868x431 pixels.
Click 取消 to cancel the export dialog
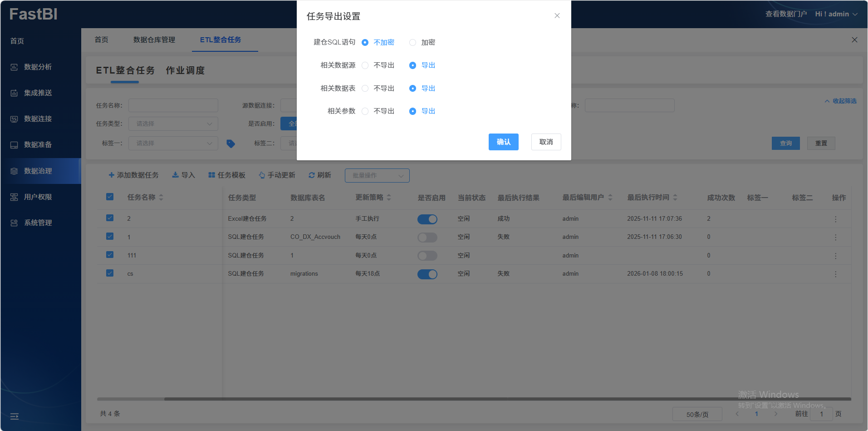546,142
